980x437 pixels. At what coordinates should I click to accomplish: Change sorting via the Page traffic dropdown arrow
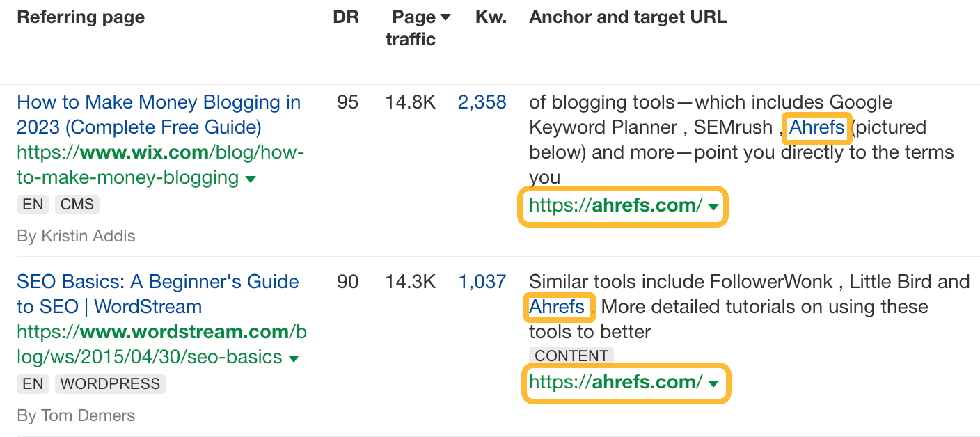tap(445, 16)
